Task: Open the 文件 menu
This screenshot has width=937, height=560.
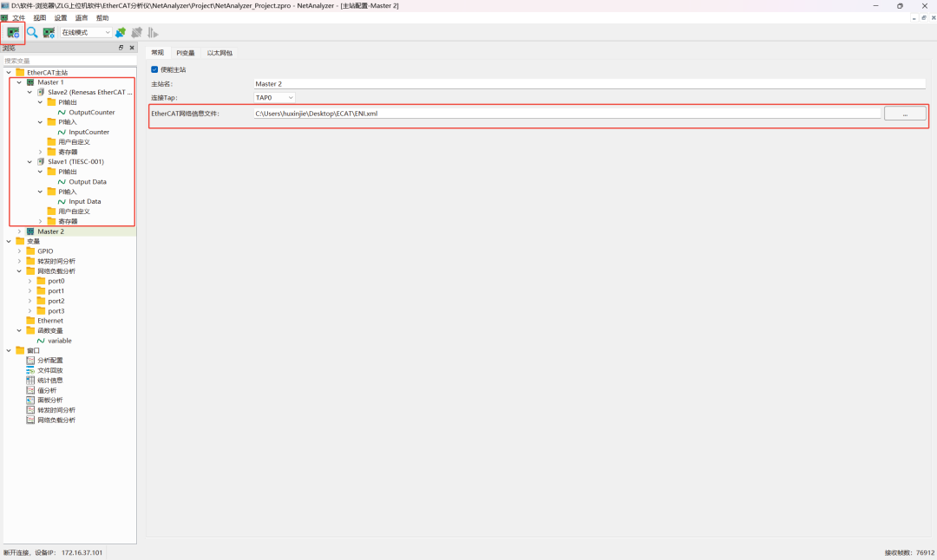Action: click(x=19, y=18)
